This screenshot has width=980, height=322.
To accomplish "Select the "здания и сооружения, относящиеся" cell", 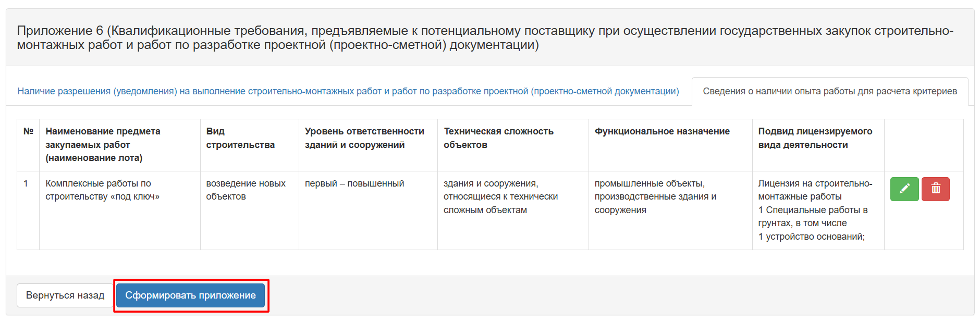I will coord(500,196).
